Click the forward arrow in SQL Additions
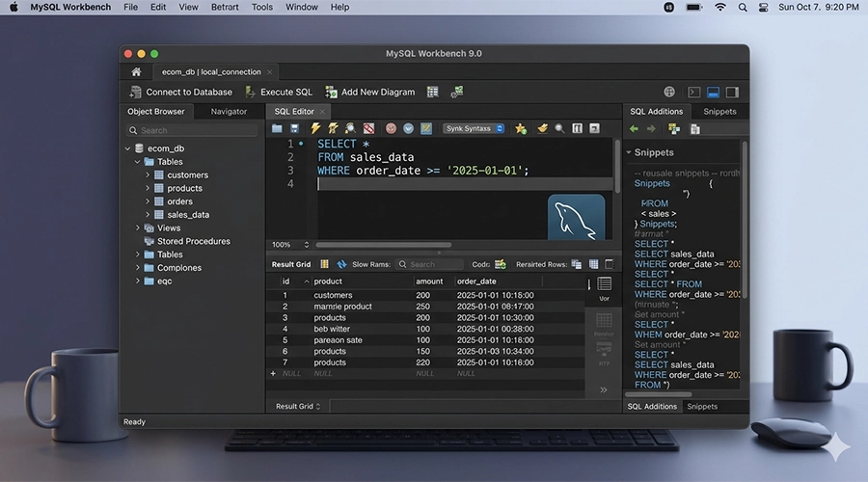The height and width of the screenshot is (482, 868). pyautogui.click(x=651, y=129)
